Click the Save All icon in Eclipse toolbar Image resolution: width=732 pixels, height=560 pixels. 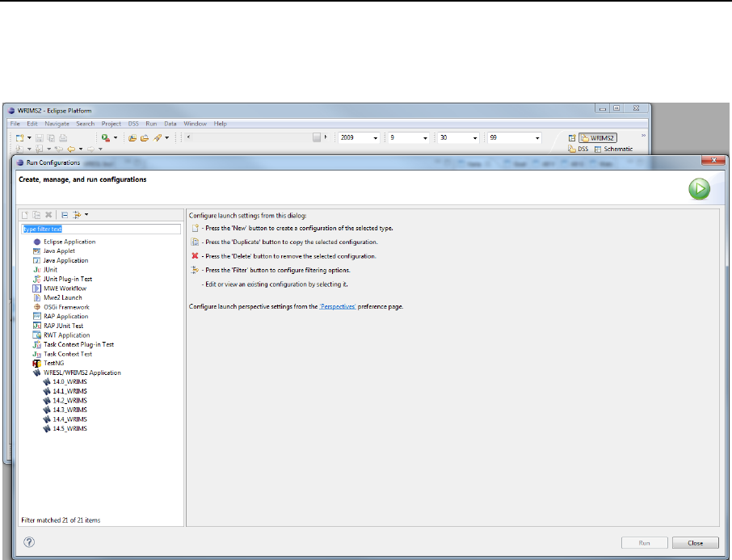(51, 138)
